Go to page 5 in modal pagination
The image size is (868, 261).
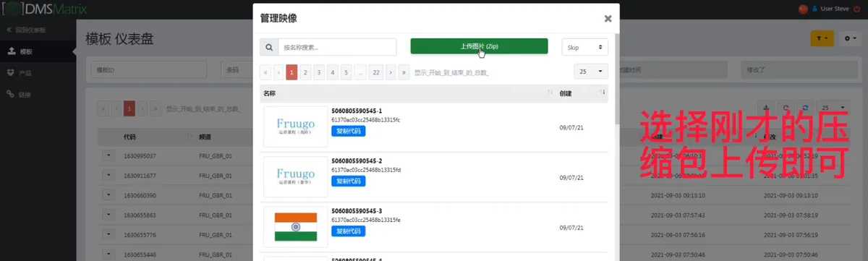[x=346, y=72]
